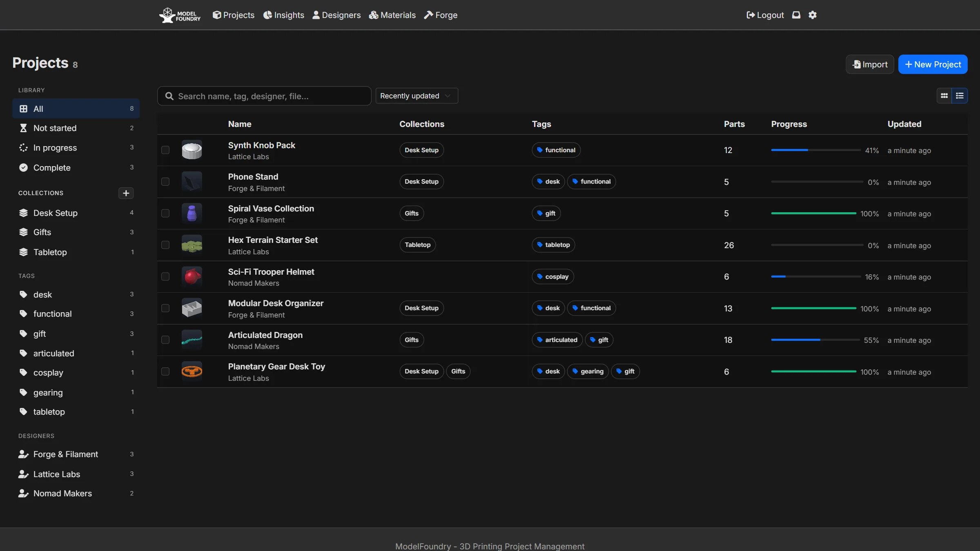
Task: Check the Synth Knob Pack row checkbox
Action: click(x=165, y=150)
